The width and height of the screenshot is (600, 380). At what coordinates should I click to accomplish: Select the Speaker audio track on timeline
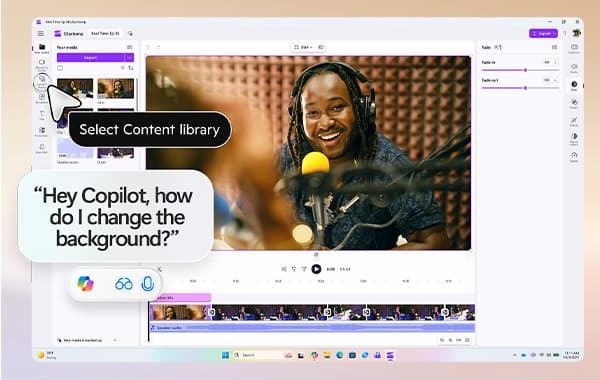tap(312, 328)
